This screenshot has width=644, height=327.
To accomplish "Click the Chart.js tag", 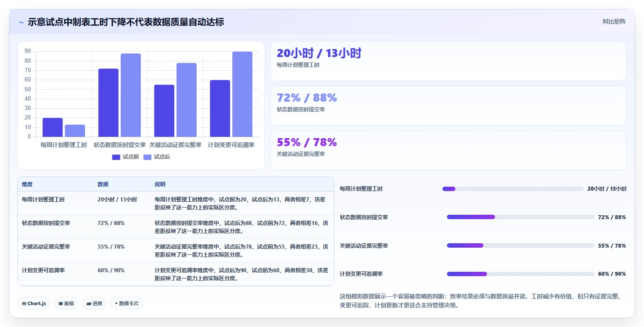I will pos(34,303).
